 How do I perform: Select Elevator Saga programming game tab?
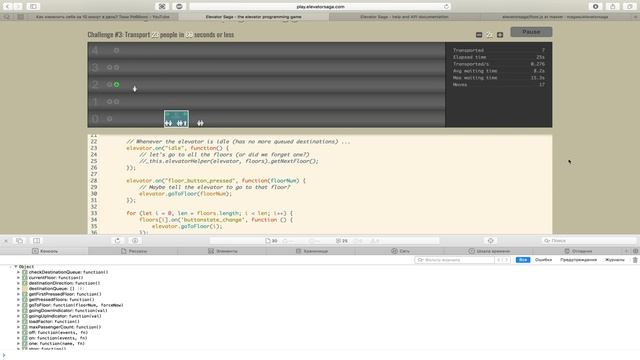253,17
